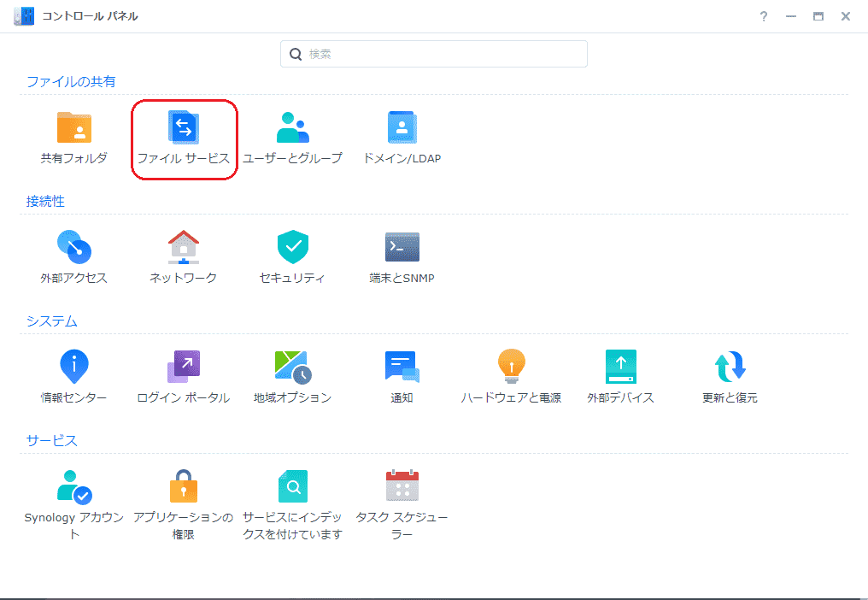868x600 pixels.
Task: Click the コントロール パネル window title text
Action: coord(91,16)
